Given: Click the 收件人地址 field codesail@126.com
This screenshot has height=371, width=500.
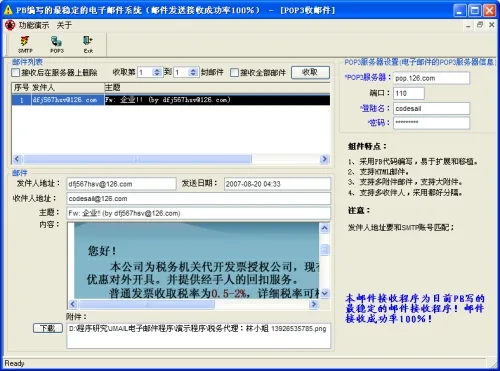Looking at the screenshot, I should click(x=199, y=198).
